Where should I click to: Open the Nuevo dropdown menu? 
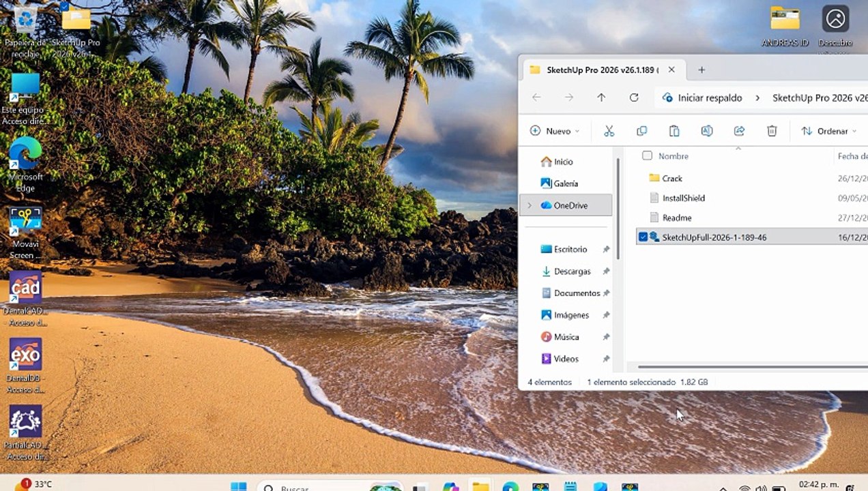pos(555,131)
